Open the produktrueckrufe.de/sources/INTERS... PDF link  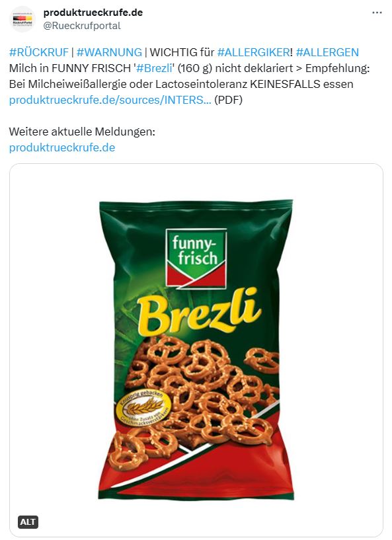tap(110, 100)
